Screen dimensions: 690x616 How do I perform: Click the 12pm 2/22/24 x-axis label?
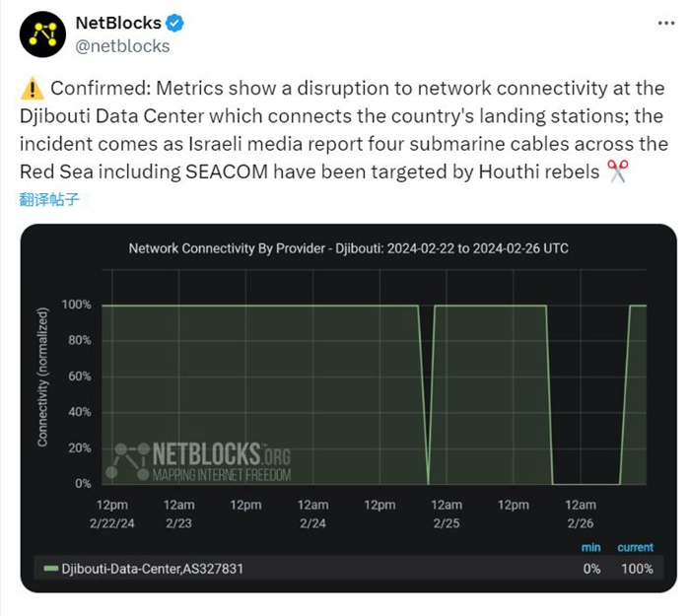tap(111, 513)
